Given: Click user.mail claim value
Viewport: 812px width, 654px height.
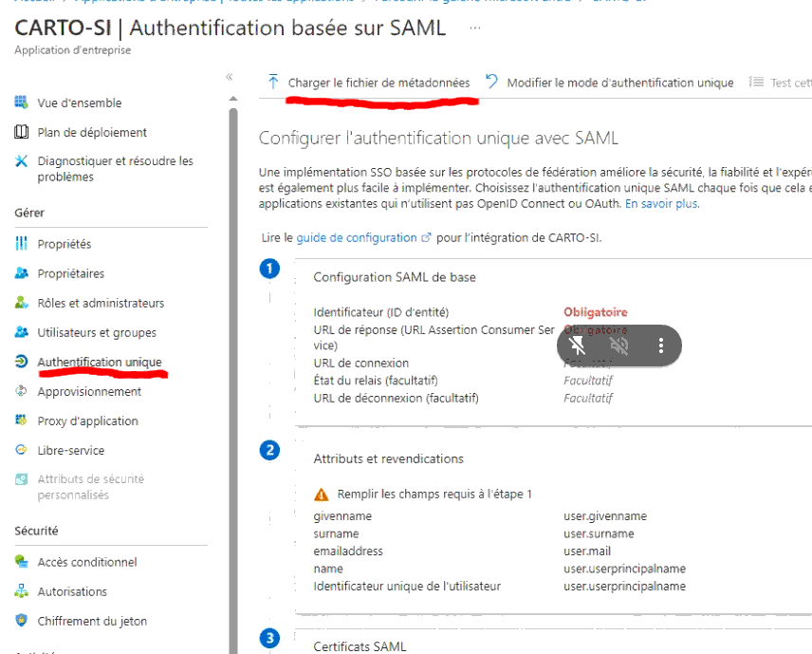Looking at the screenshot, I should point(587,551).
